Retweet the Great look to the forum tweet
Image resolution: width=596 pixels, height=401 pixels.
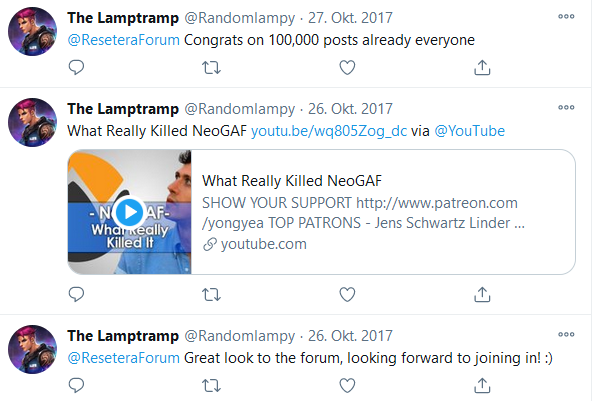click(211, 385)
